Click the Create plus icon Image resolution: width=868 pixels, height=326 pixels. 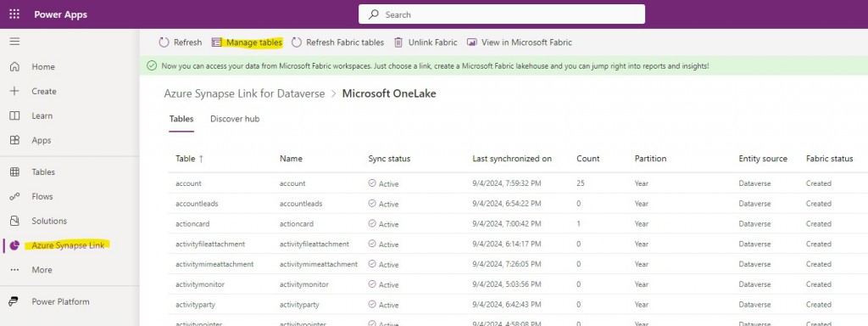coord(14,91)
